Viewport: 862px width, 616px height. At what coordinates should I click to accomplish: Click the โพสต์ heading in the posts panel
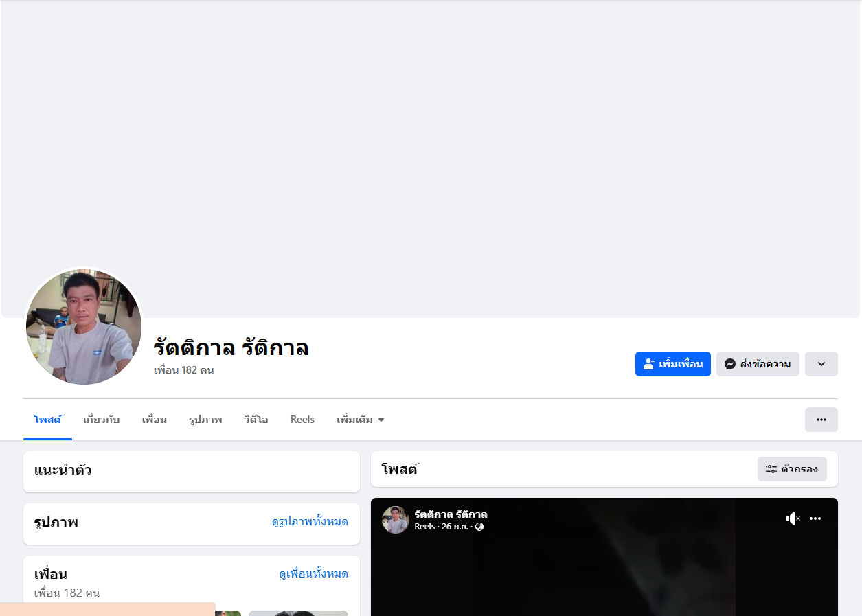400,470
